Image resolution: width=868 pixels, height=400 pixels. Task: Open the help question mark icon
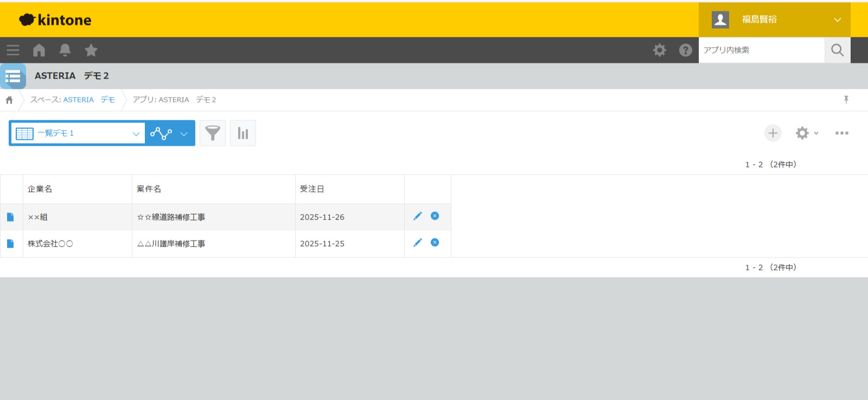click(x=685, y=50)
